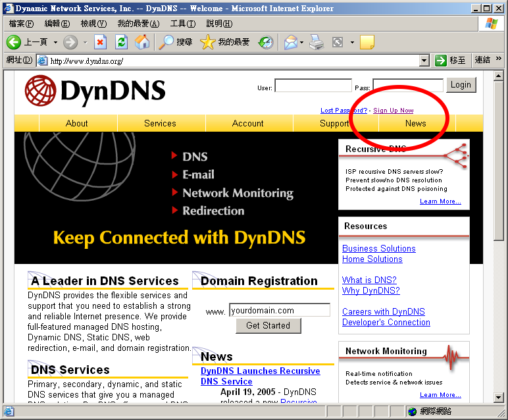Click the User input field

(313, 86)
